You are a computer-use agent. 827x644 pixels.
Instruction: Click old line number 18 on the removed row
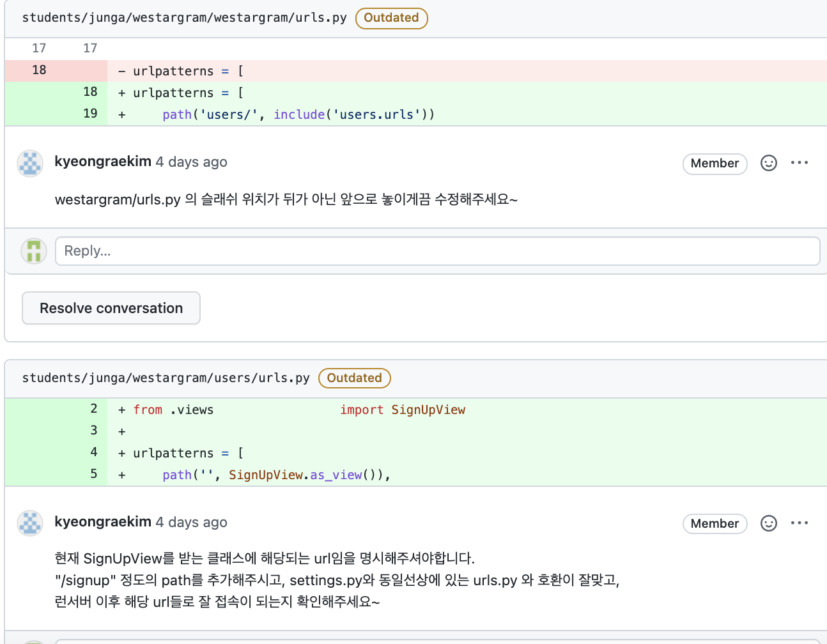pyautogui.click(x=39, y=70)
